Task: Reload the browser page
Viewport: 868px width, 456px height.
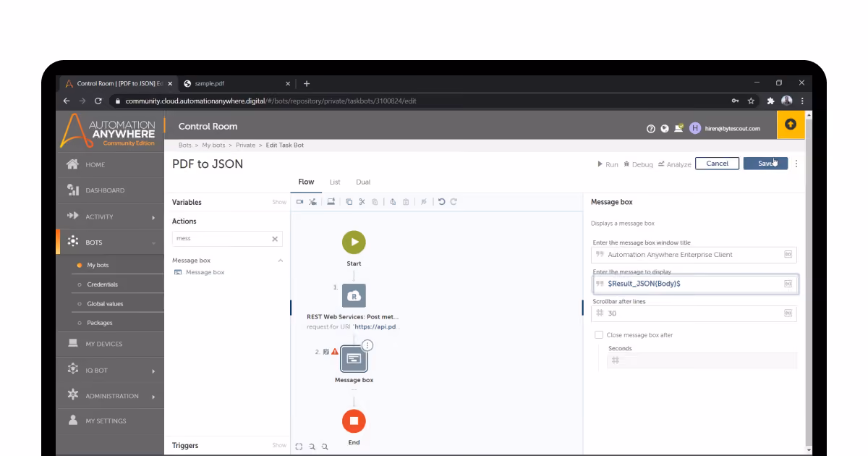Action: [x=98, y=101]
